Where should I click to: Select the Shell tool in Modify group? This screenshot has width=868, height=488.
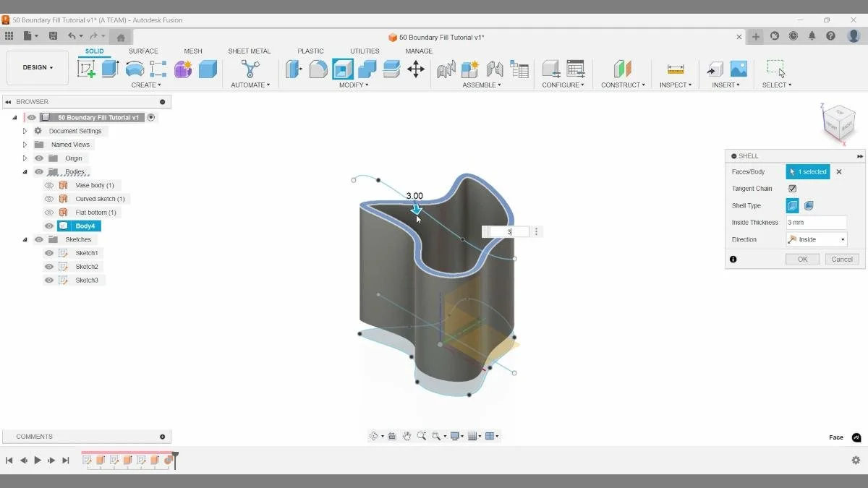coord(342,69)
